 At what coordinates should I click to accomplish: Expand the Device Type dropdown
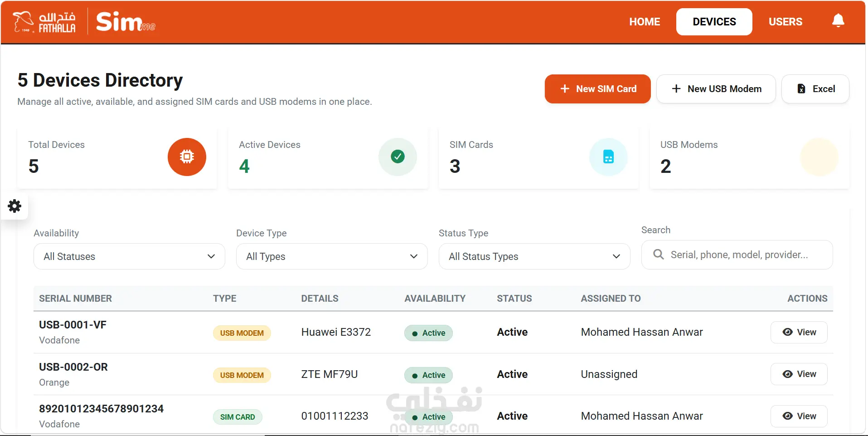tap(332, 256)
